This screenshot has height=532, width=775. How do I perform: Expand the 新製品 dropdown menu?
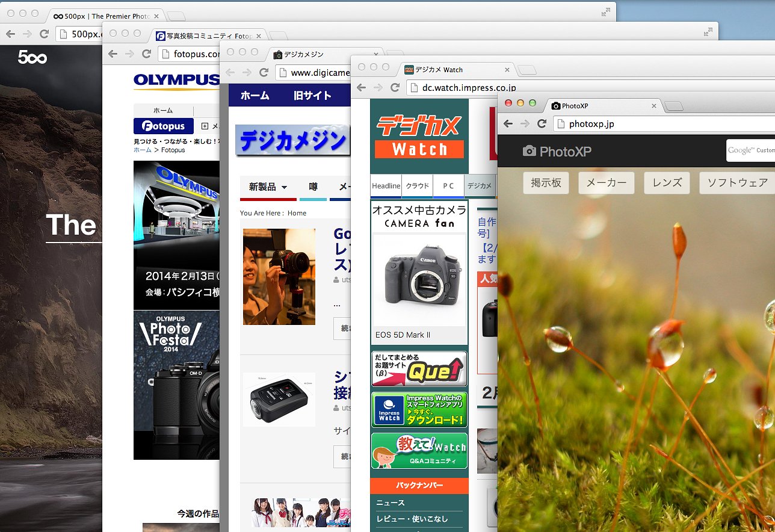point(268,187)
